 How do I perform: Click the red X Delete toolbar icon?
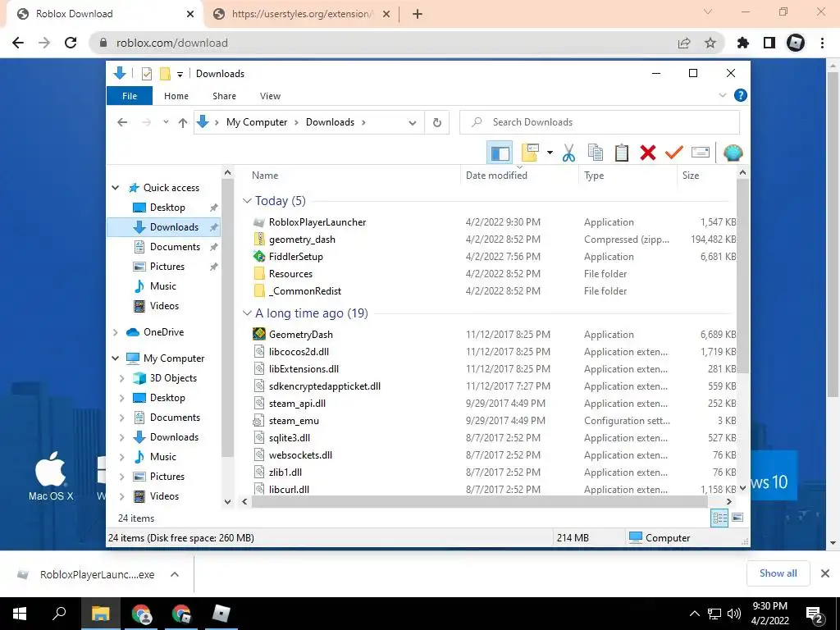point(648,153)
